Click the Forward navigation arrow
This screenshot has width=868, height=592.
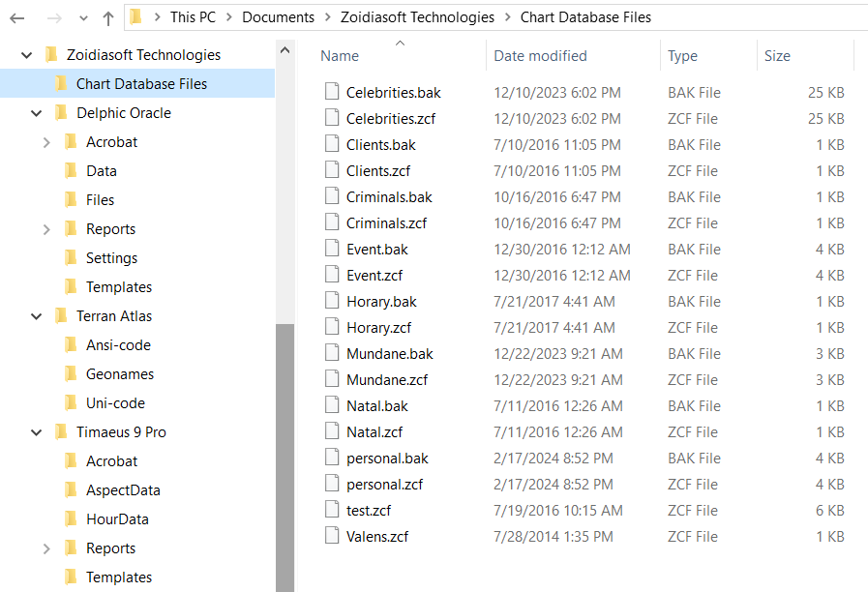click(54, 18)
